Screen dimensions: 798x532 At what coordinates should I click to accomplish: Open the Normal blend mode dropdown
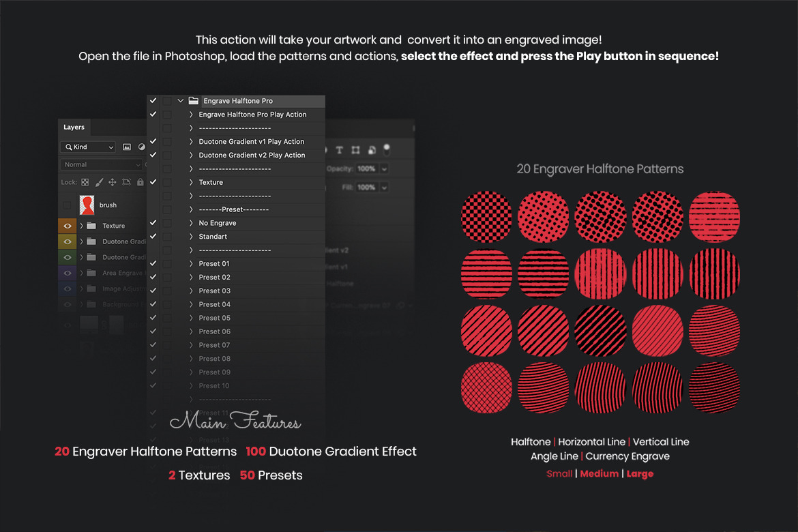(101, 164)
